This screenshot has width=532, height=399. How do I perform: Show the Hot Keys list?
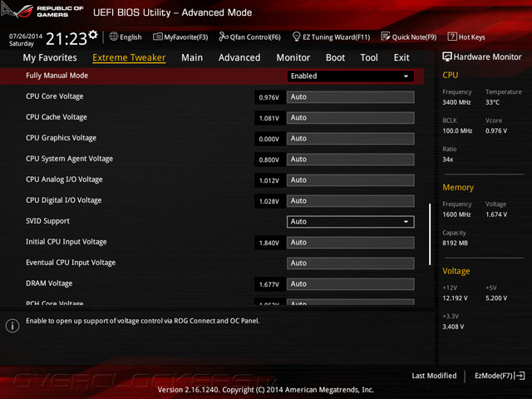(466, 37)
